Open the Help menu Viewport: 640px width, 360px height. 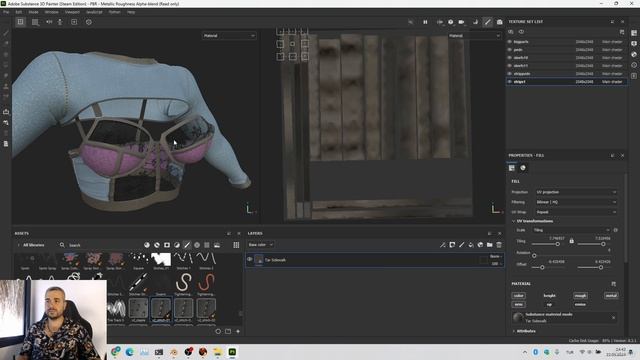point(131,12)
